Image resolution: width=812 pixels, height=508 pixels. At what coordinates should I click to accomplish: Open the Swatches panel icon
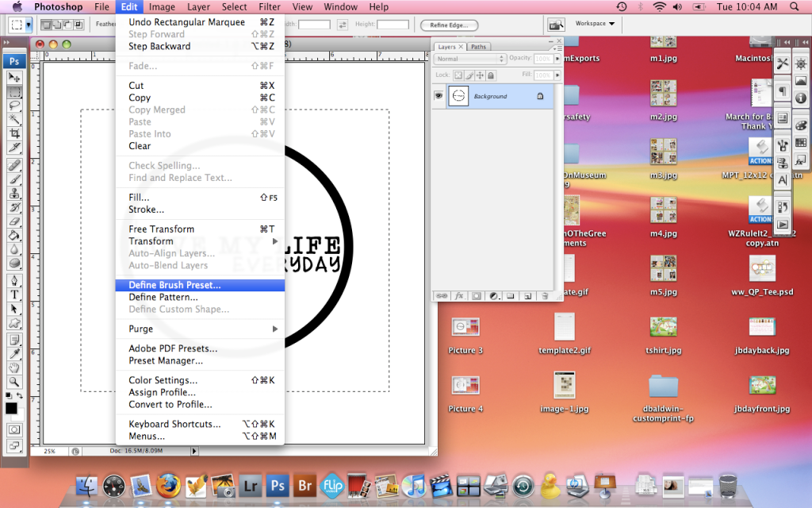pyautogui.click(x=801, y=143)
